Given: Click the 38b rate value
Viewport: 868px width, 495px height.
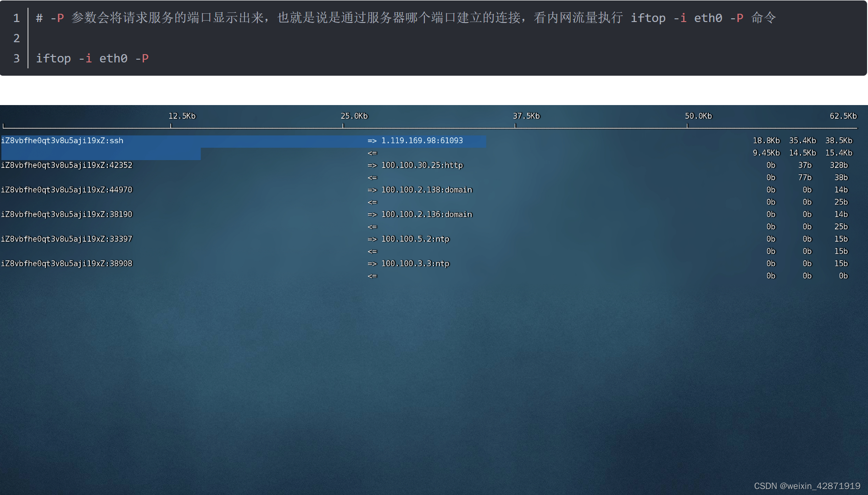Looking at the screenshot, I should click(x=841, y=178).
